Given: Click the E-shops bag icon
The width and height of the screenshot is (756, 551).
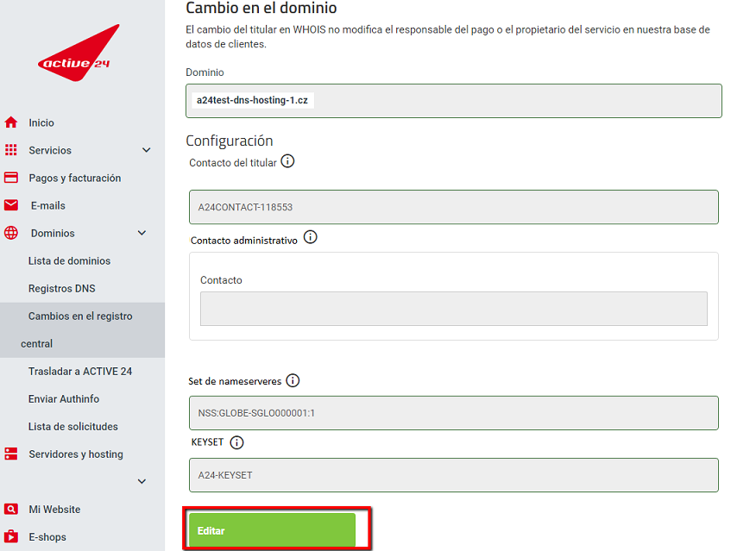Looking at the screenshot, I should tap(11, 536).
